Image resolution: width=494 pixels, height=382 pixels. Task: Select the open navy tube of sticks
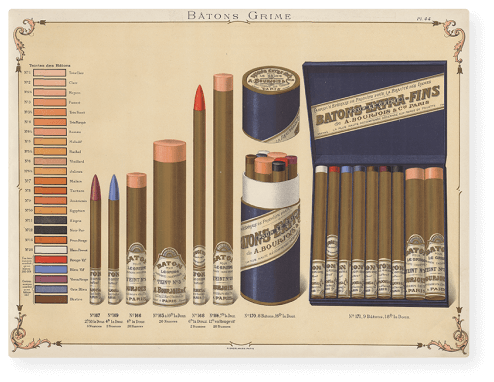pos(270,227)
